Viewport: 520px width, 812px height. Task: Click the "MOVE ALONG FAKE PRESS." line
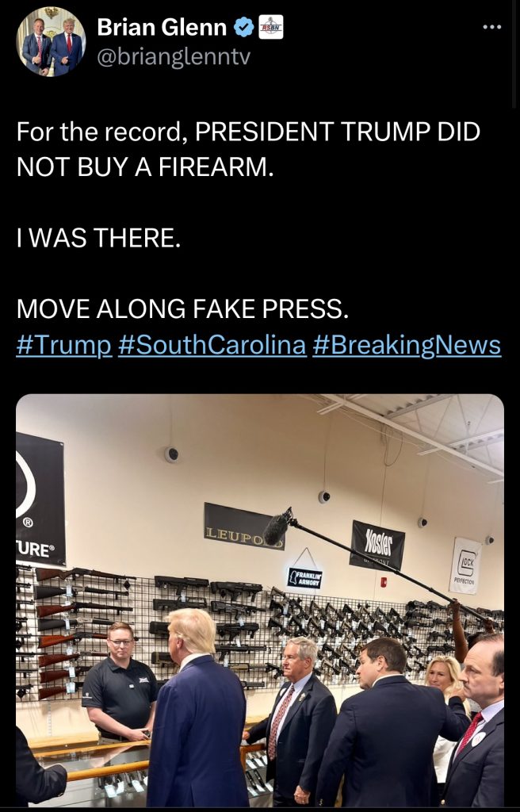[183, 309]
